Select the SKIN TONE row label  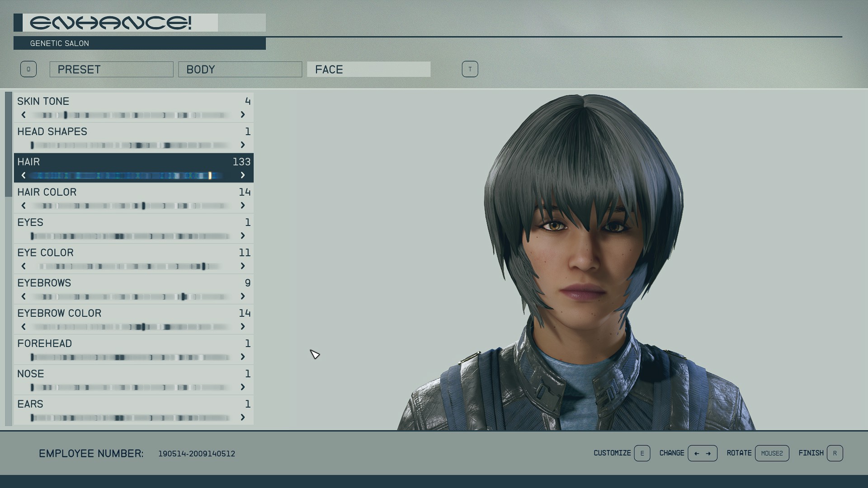coord(43,101)
